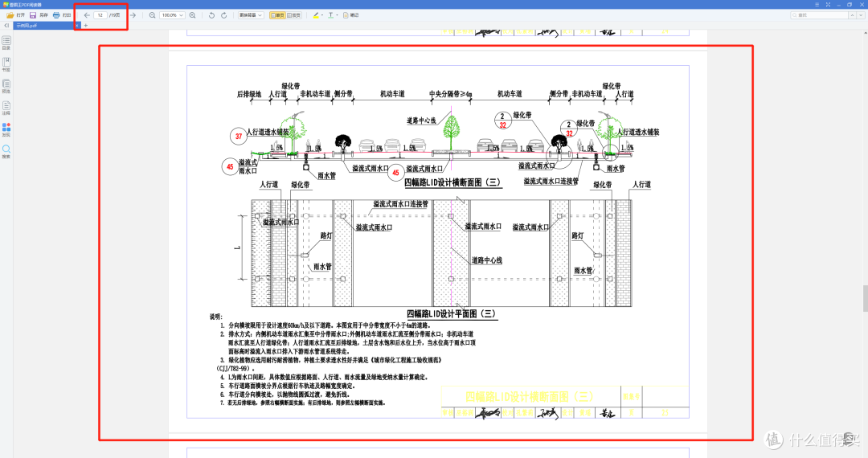Close the 示例码.pdf tab
This screenshot has width=868, height=458.
[x=77, y=26]
